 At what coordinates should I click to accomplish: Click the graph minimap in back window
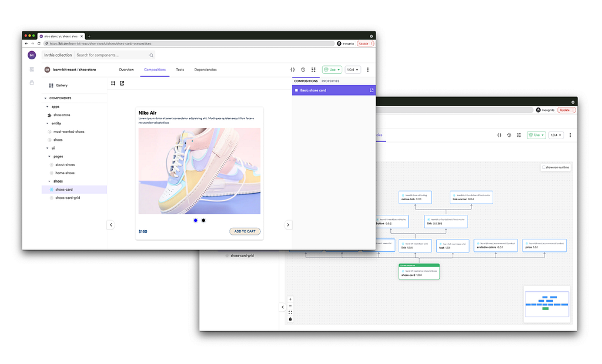point(547,304)
